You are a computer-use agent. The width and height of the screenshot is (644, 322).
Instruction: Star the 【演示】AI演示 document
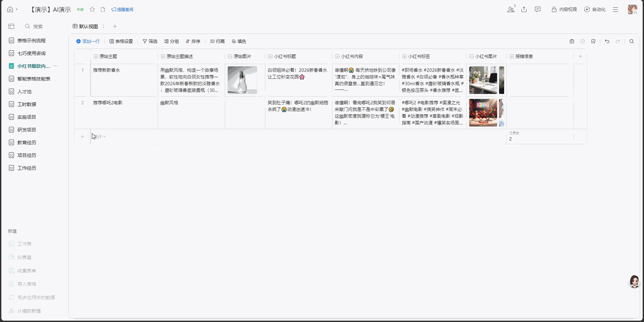(92, 9)
